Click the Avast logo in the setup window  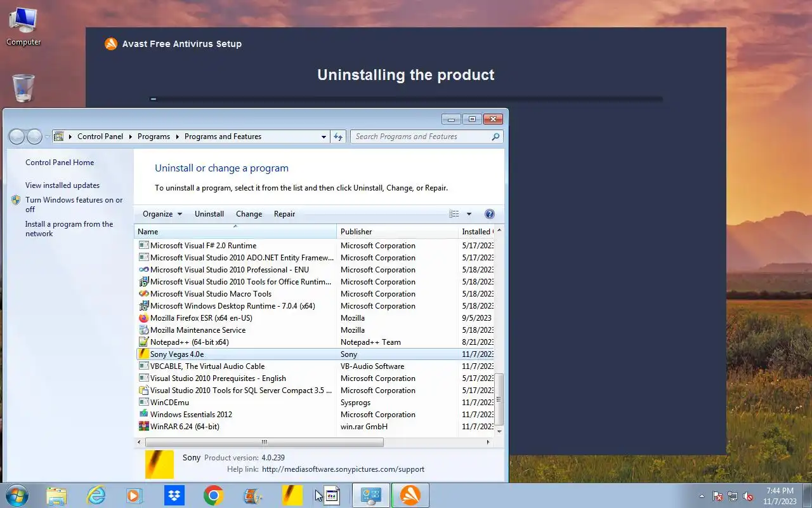(111, 44)
